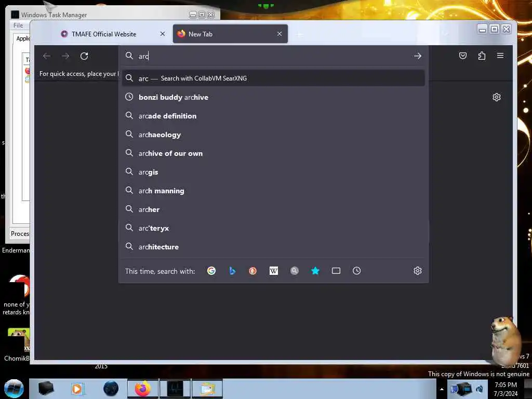Click the Firefox taskbar icon

142,389
